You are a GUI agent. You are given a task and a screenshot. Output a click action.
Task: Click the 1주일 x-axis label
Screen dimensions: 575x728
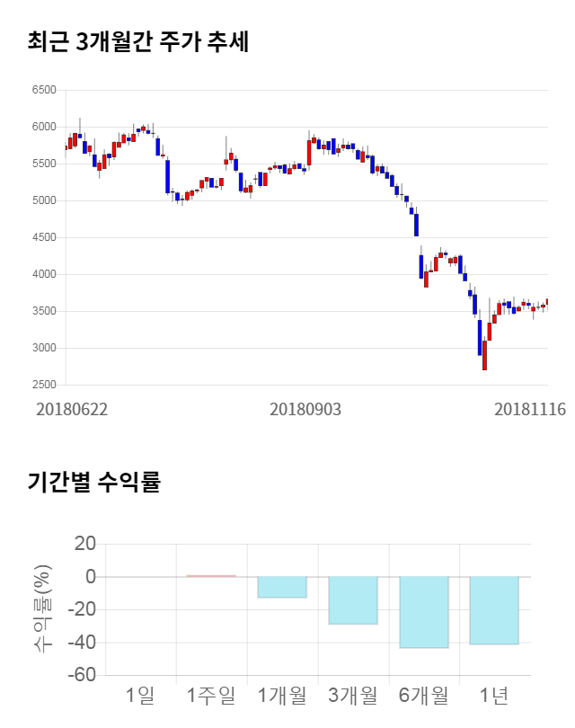[211, 695]
